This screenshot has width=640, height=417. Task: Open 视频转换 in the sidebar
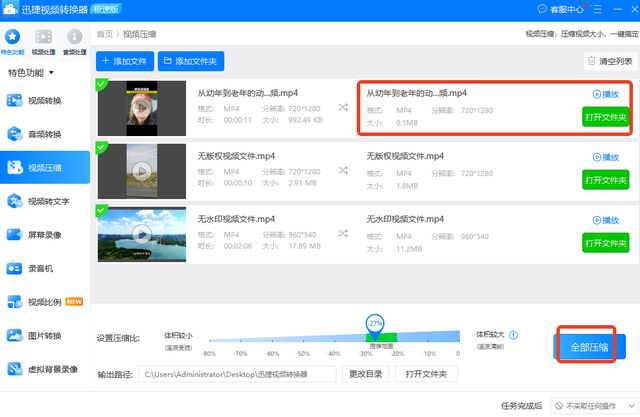tap(45, 100)
